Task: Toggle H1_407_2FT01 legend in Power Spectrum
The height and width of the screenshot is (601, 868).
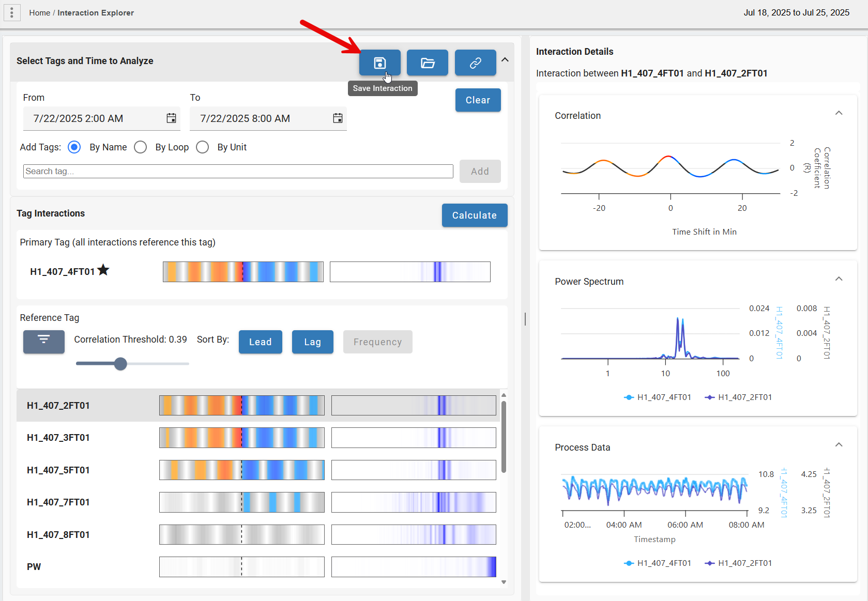Action: click(x=738, y=397)
